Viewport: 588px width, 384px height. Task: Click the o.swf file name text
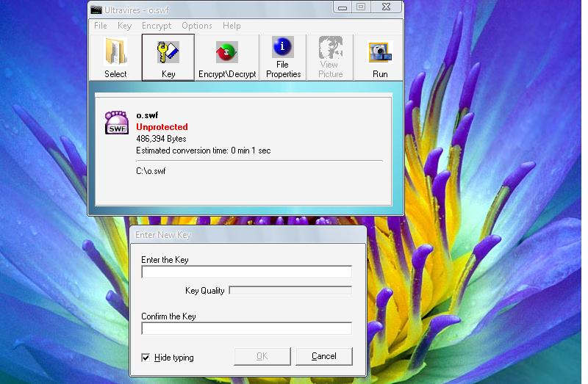147,115
